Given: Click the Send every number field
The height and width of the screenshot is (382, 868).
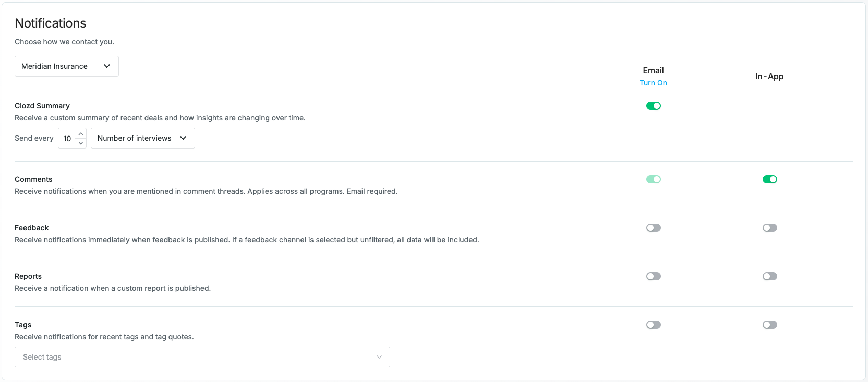Looking at the screenshot, I should tap(67, 138).
